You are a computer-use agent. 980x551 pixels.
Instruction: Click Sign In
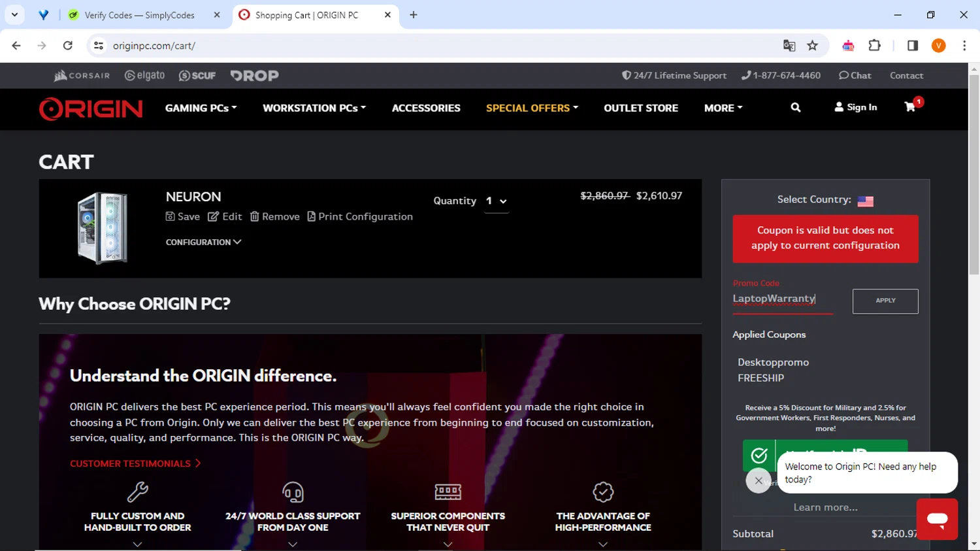[856, 107]
